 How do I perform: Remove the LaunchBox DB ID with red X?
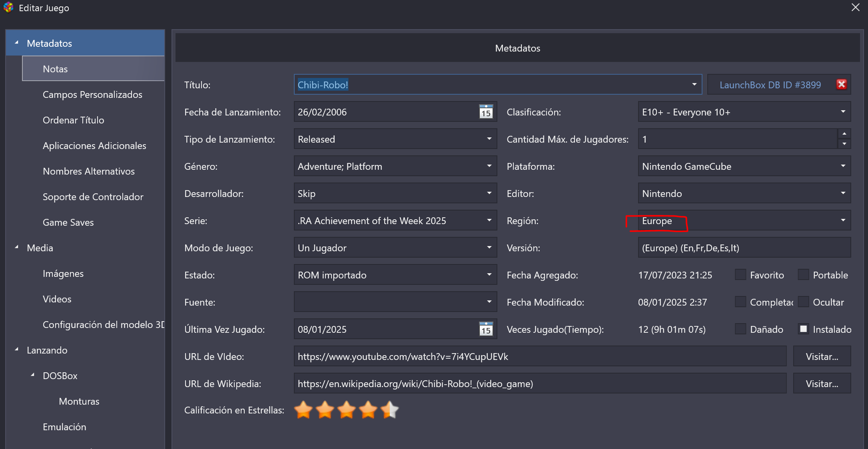coord(841,84)
